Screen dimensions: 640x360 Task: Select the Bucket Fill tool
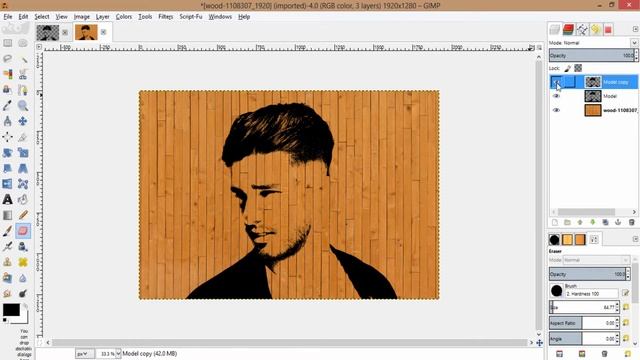coord(23,200)
